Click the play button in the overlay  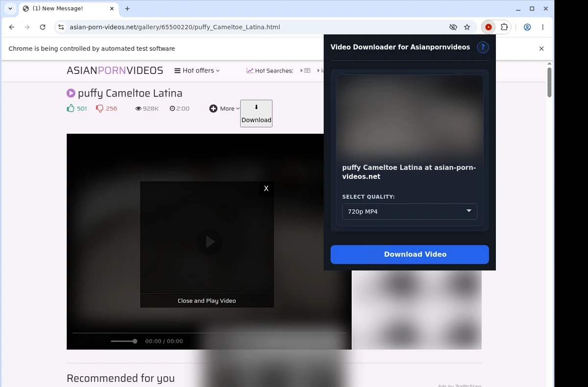209,242
